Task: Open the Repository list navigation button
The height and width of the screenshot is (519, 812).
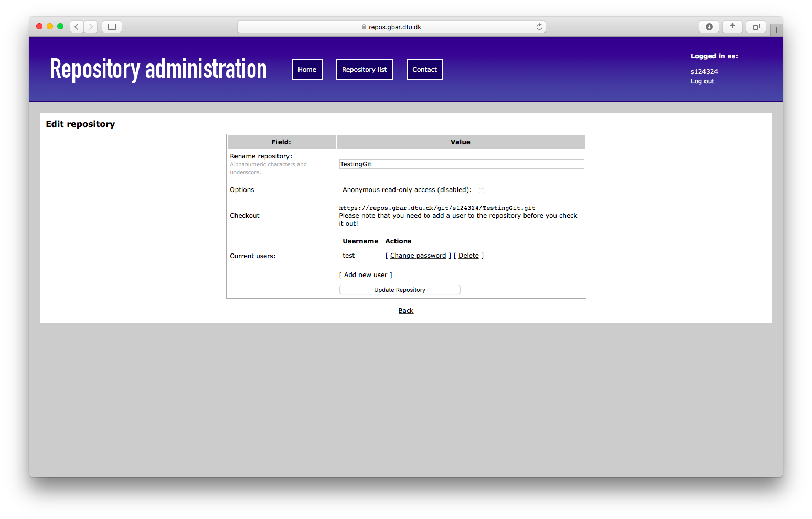Action: tap(364, 70)
